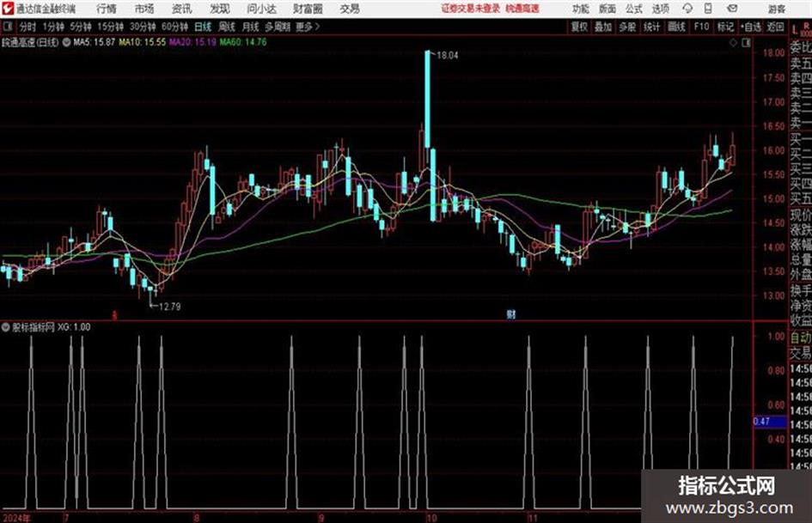Screen dimensions: 812x523
Task: Click the 叠加 overlay toolbar button
Action: click(603, 27)
